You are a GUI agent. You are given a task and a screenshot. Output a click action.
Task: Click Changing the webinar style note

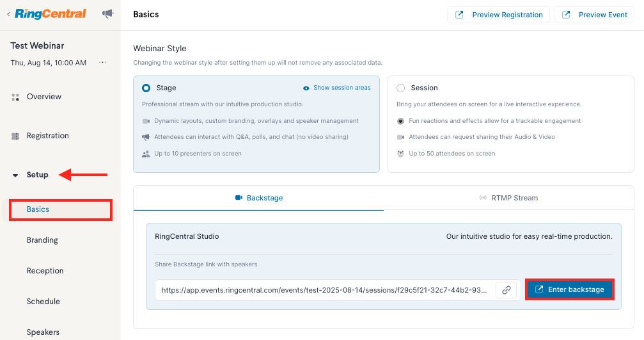[258, 63]
